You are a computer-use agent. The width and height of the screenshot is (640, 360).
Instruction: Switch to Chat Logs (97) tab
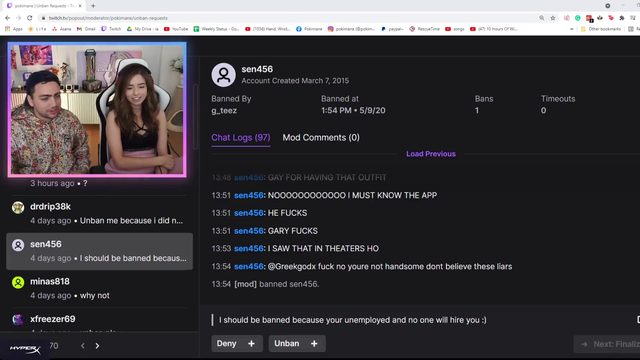tap(241, 138)
